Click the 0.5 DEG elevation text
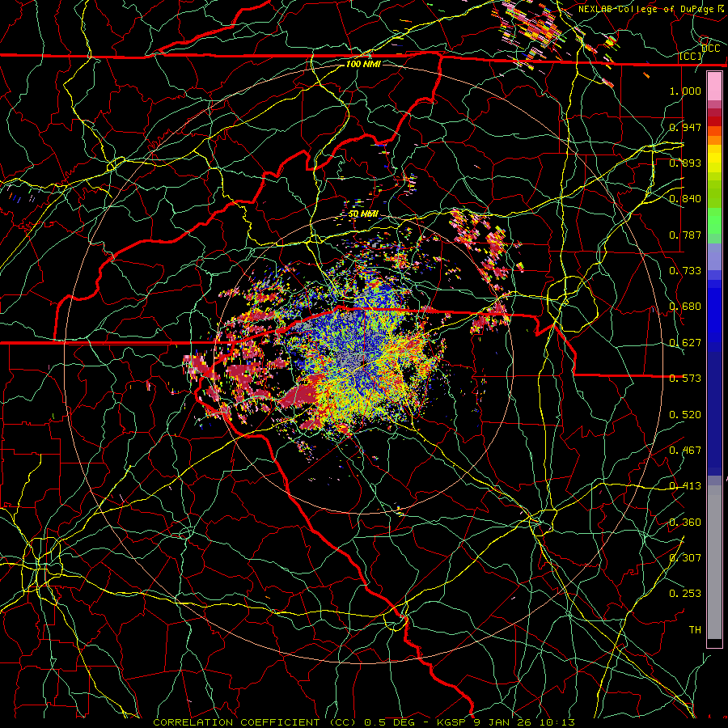This screenshot has height=728, width=728. (390, 722)
